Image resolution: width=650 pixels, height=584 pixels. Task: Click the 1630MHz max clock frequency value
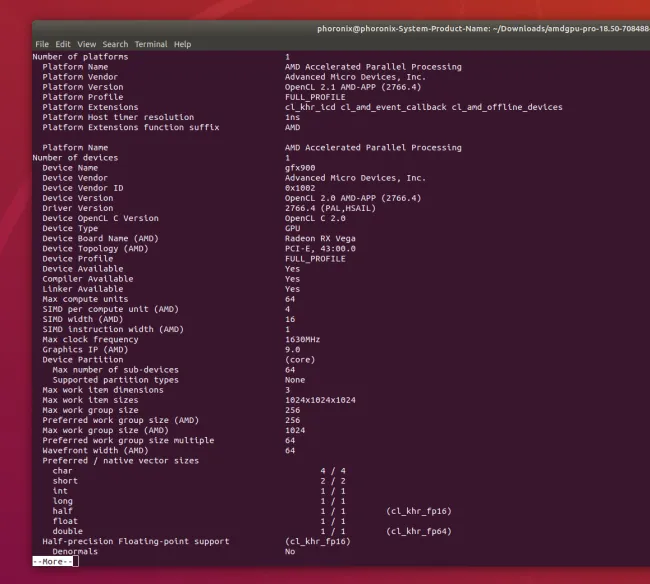pyautogui.click(x=305, y=339)
